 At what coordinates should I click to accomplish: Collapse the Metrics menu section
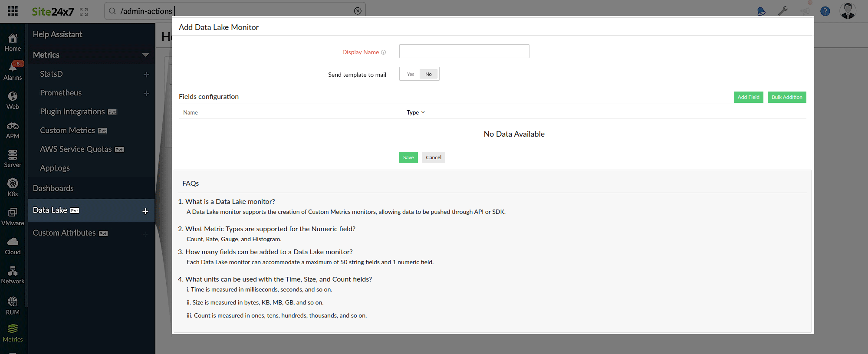coord(145,55)
